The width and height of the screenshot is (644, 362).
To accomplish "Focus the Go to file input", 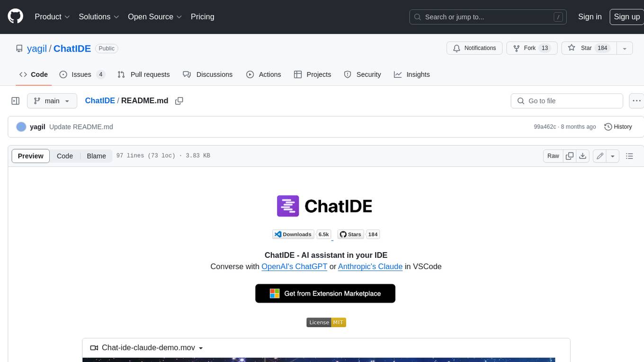I will 567,101.
